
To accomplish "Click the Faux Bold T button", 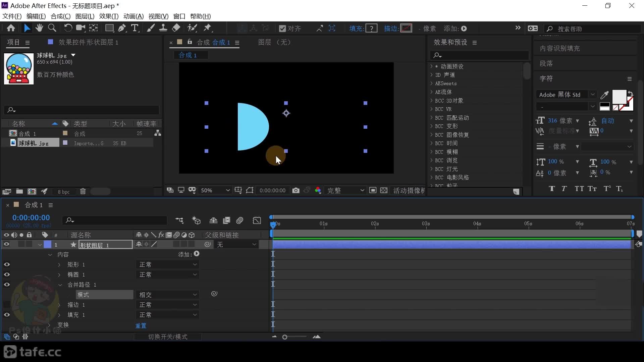I will tap(552, 188).
